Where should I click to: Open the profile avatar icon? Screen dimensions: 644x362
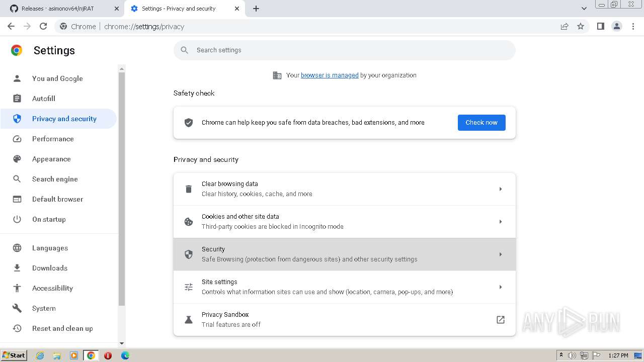617,26
